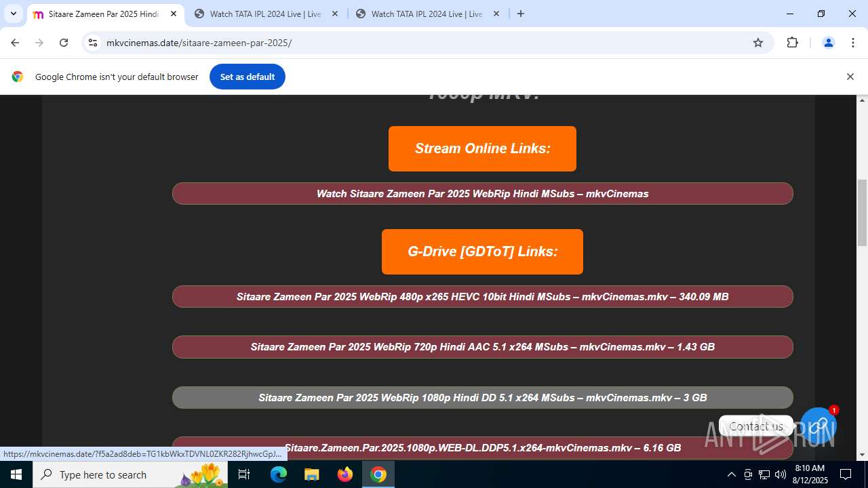868x488 pixels.
Task: Open Chrome's three-dot menu
Action: [x=853, y=43]
